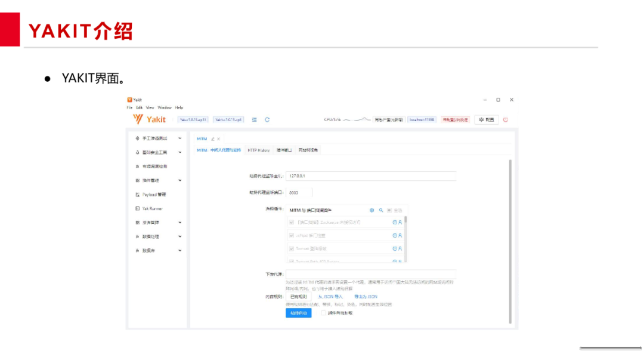Click the 导出为 JSON link
644x363 pixels.
pyautogui.click(x=366, y=296)
